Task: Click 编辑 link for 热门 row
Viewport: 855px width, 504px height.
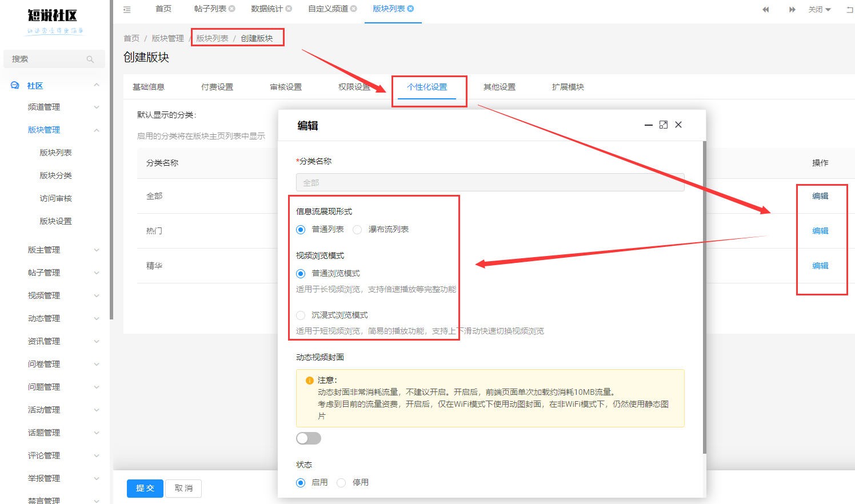Action: (820, 231)
